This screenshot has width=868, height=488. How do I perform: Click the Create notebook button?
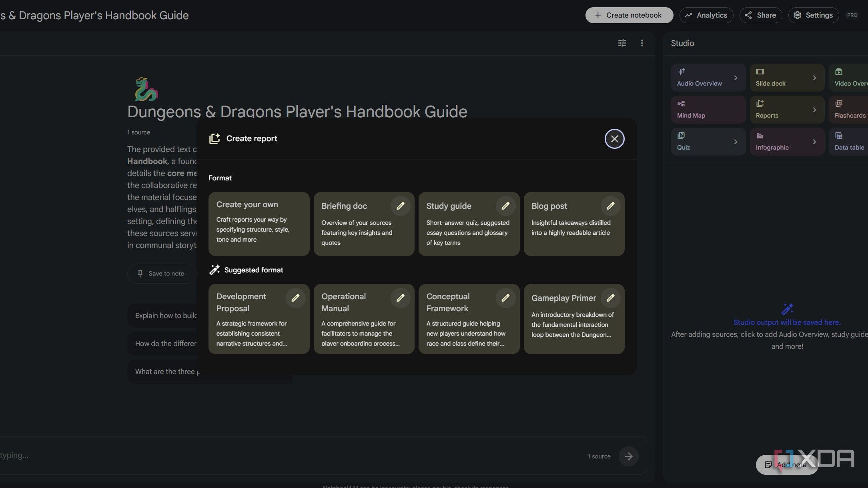[629, 15]
